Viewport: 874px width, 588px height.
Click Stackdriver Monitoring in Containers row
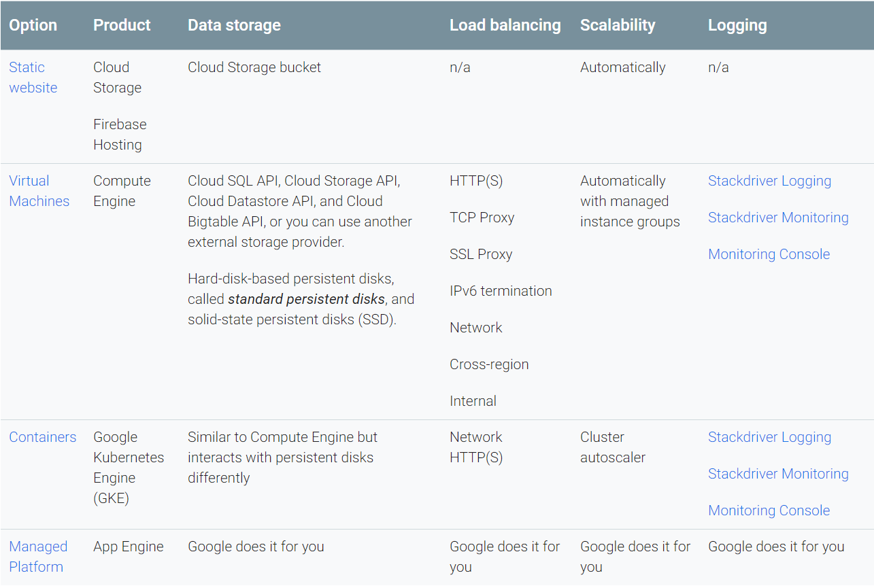tap(778, 474)
